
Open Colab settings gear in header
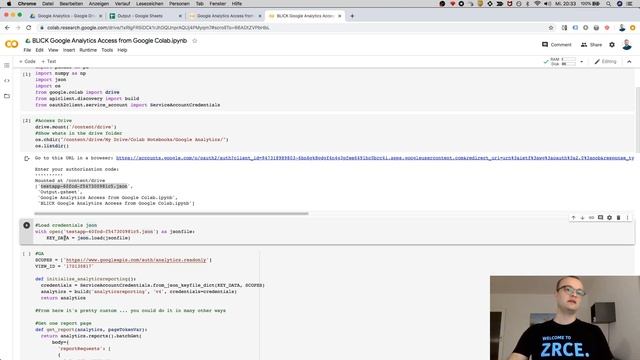click(x=612, y=44)
